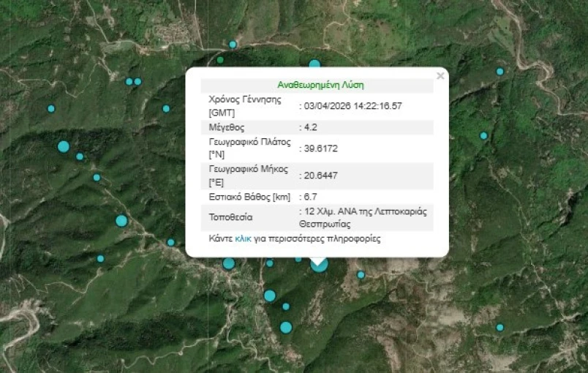Click the small dark green marker above the popup
This screenshot has width=588, height=373.
[x=220, y=60]
